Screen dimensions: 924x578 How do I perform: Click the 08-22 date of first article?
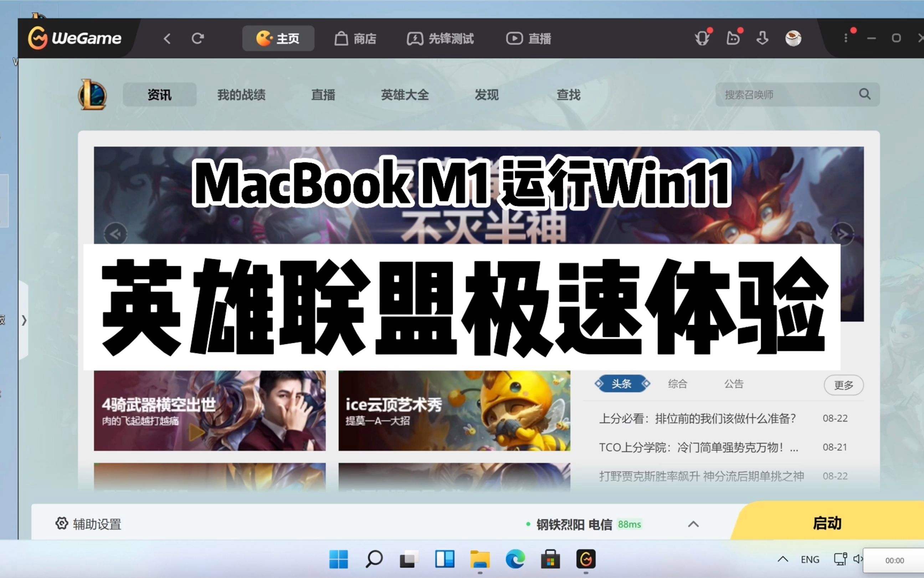[835, 419]
